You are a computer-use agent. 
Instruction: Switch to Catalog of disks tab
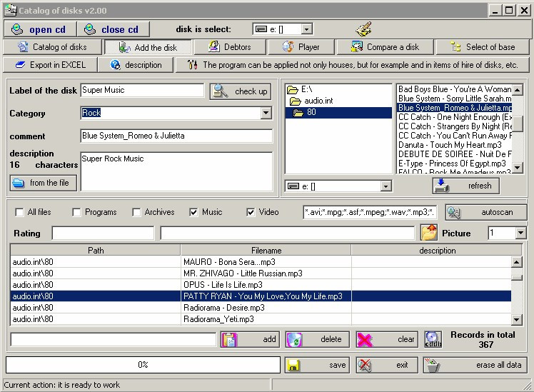pyautogui.click(x=52, y=47)
